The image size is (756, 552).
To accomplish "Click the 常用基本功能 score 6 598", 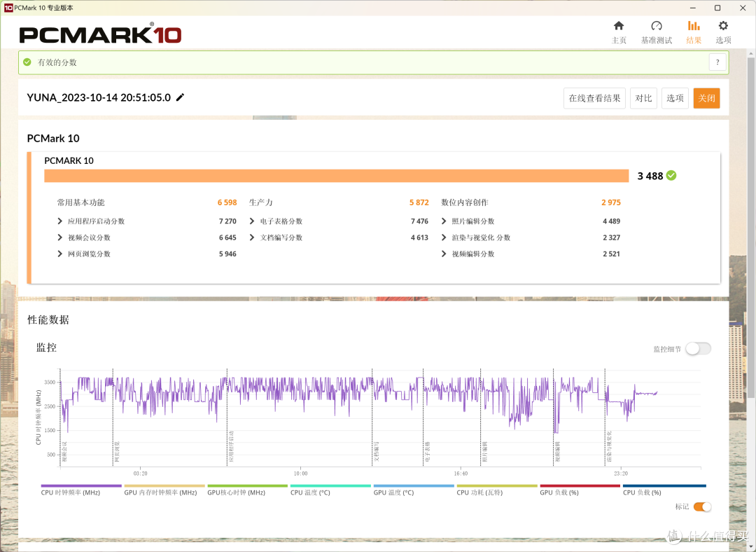I will pyautogui.click(x=227, y=202).
